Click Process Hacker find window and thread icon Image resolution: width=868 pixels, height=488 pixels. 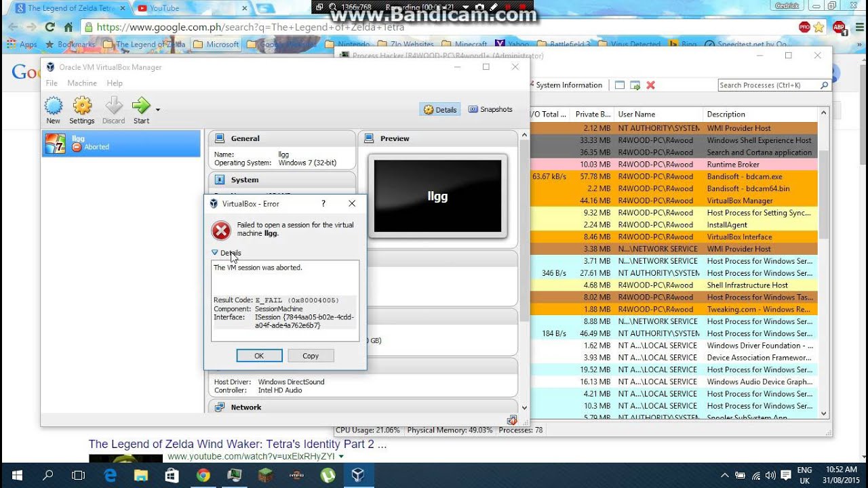(635, 85)
